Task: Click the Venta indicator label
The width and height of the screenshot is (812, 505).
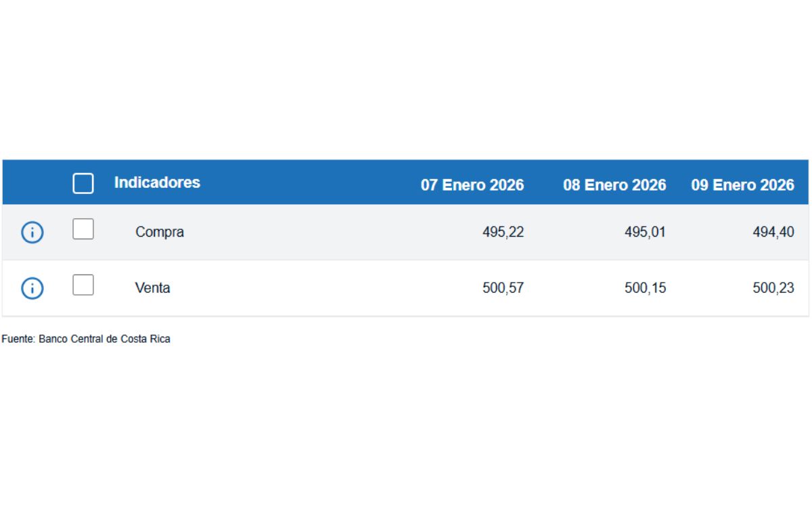Action: (153, 288)
